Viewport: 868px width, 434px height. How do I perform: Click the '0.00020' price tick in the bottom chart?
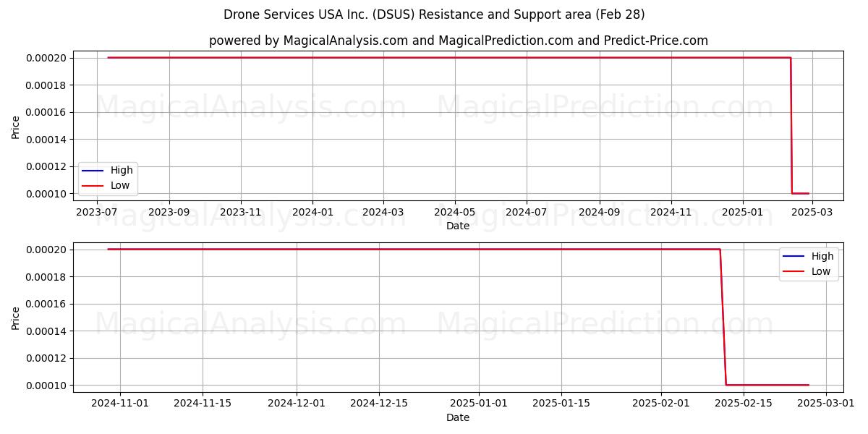click(x=46, y=250)
